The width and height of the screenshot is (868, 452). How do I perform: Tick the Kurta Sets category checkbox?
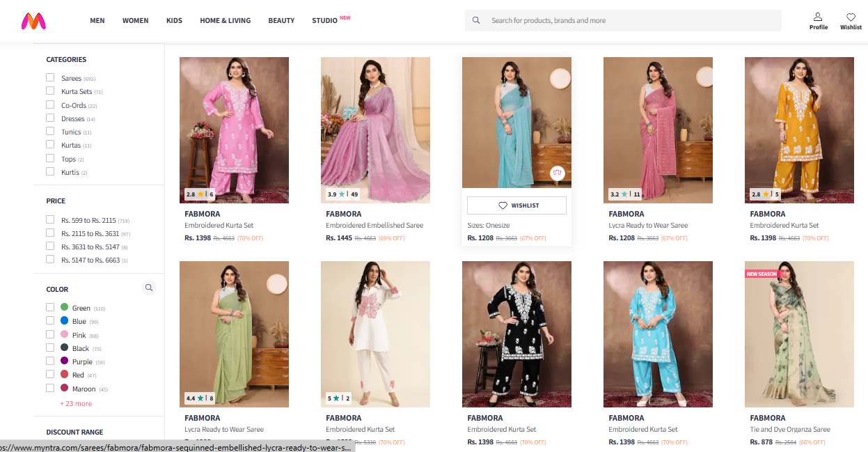[50, 91]
